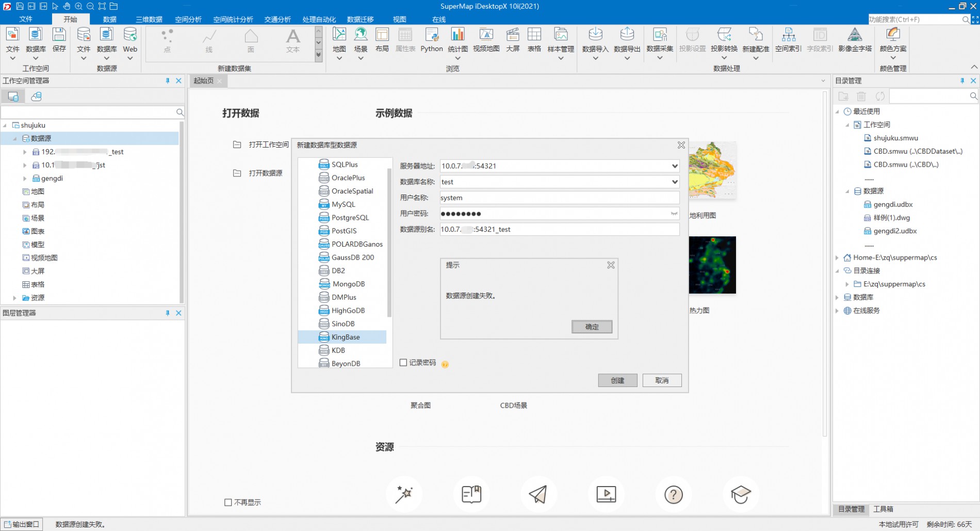Expand Database (数据库) catalog node
The width and height of the screenshot is (980, 531).
point(837,297)
